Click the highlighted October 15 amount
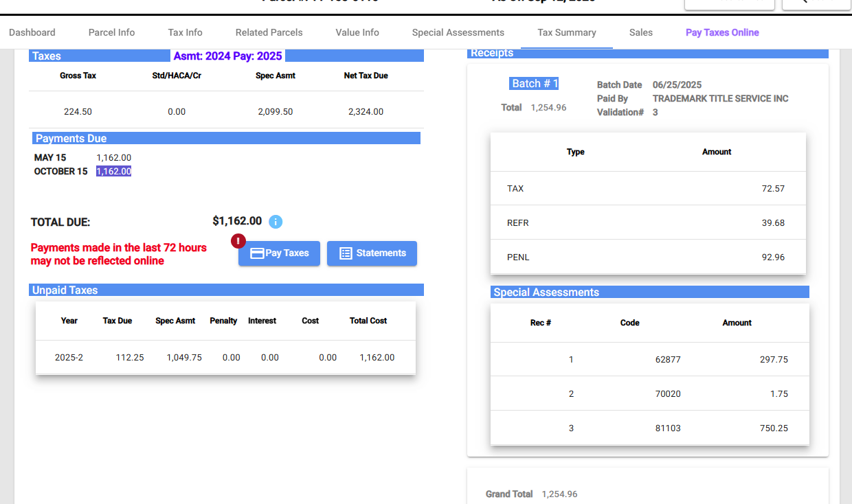Viewport: 852px width, 504px height. tap(113, 172)
